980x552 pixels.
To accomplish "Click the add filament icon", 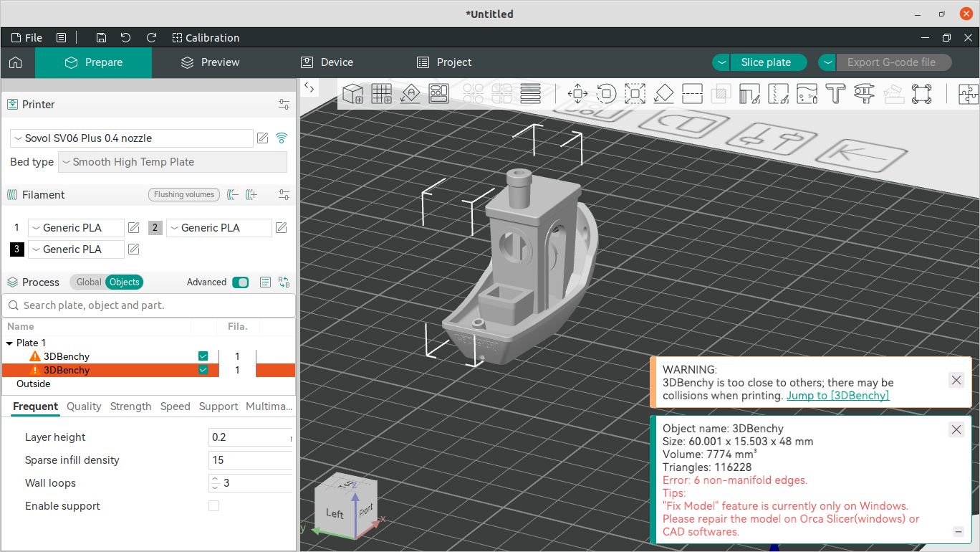I will coord(251,194).
